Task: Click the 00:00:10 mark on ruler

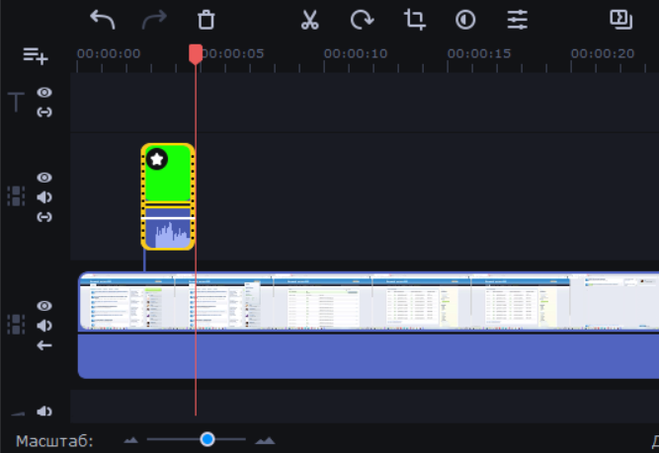Action: pos(356,54)
